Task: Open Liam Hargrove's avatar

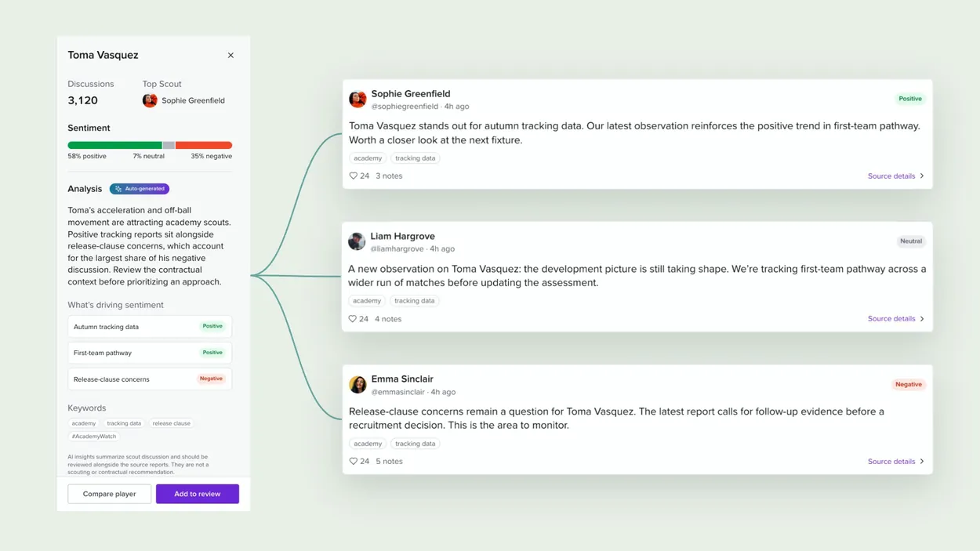Action: pyautogui.click(x=357, y=241)
